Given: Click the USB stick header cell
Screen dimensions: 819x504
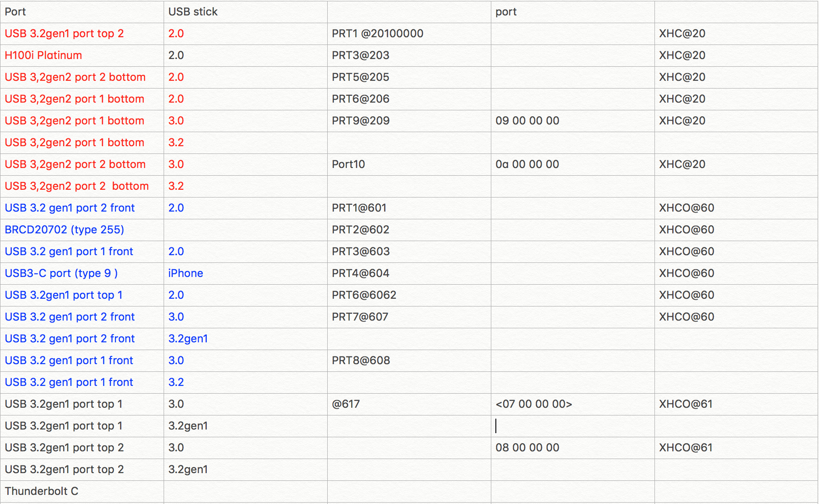Looking at the screenshot, I should point(193,12).
